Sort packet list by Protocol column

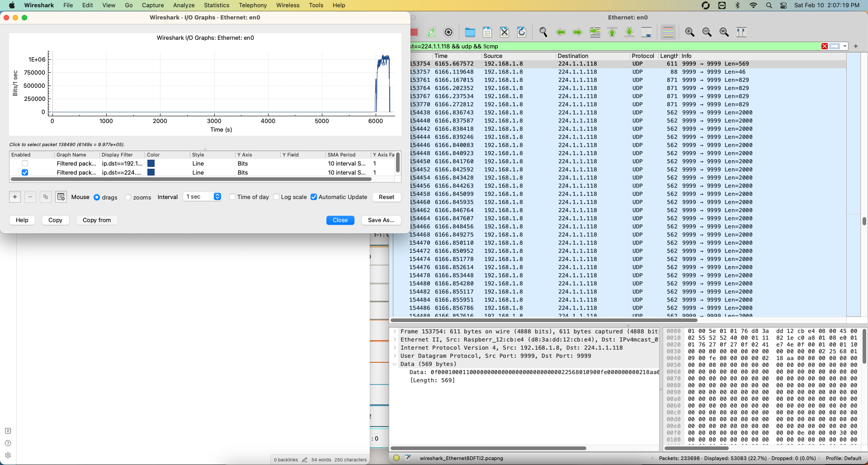(x=642, y=56)
